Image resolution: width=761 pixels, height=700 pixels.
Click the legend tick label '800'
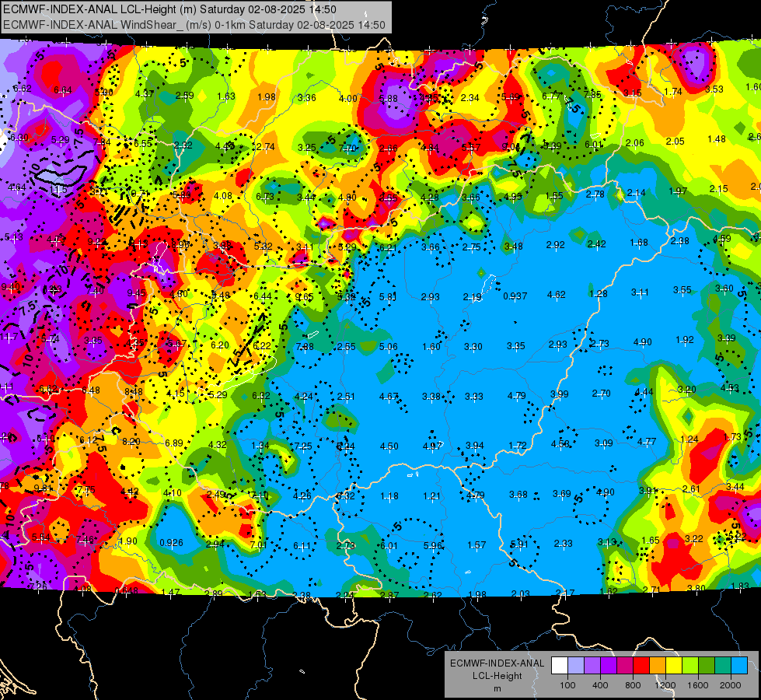click(x=633, y=685)
